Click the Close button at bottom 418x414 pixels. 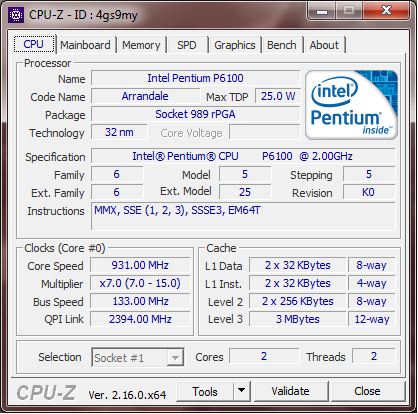[367, 391]
